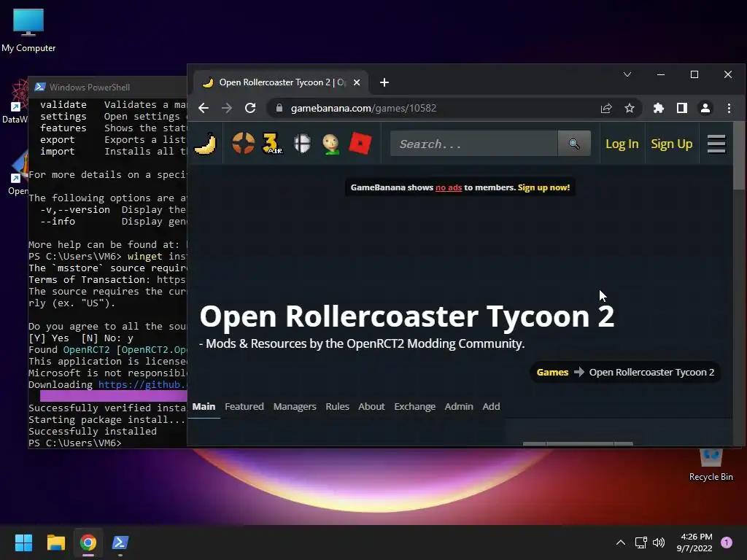Open My Computer desktop icon

(x=28, y=31)
